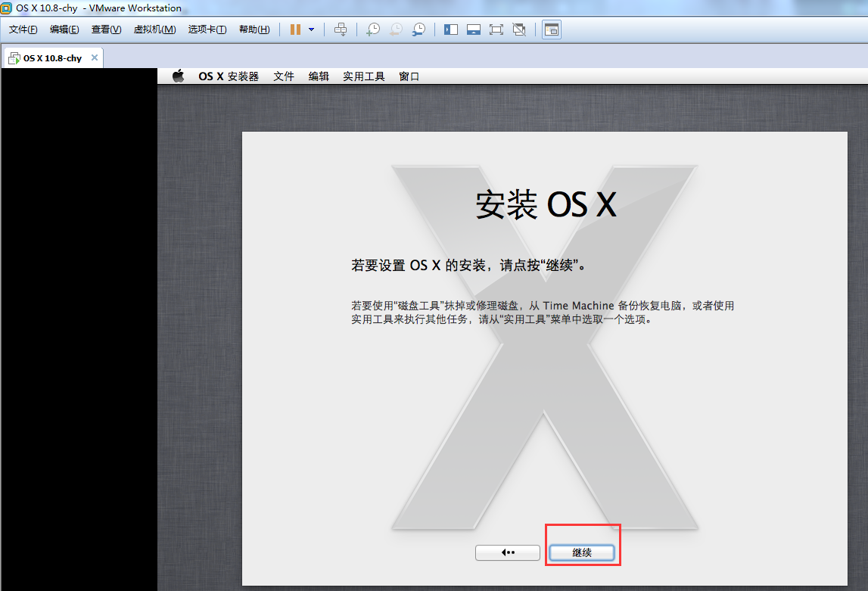Open the 选项卡(T) menu

click(207, 30)
